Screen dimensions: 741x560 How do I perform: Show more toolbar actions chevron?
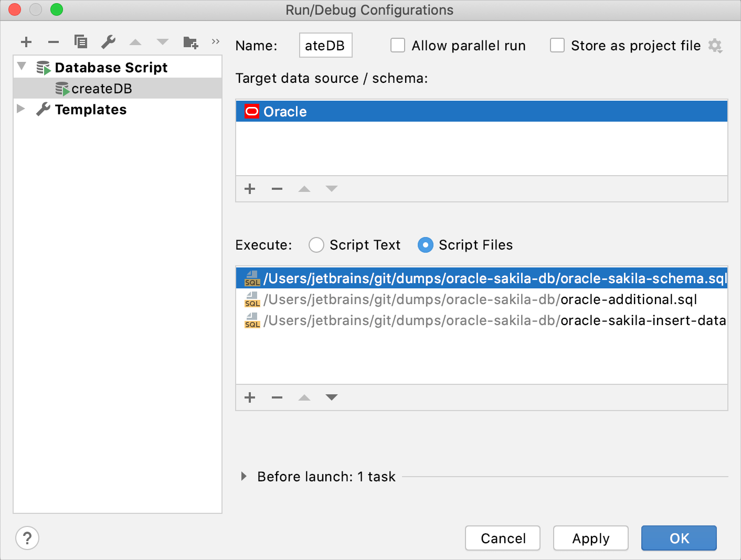215,41
